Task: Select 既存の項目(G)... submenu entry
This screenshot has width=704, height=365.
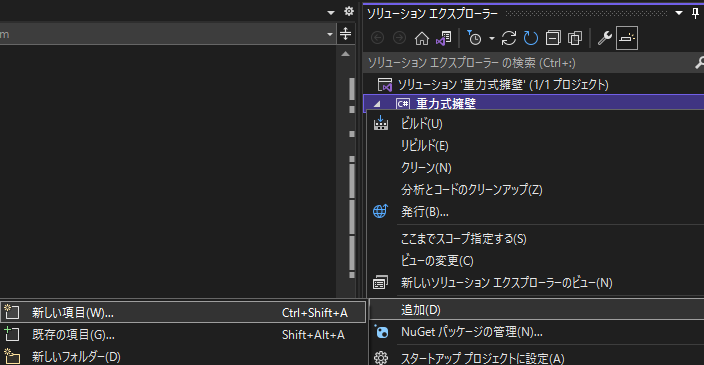Action: point(183,334)
